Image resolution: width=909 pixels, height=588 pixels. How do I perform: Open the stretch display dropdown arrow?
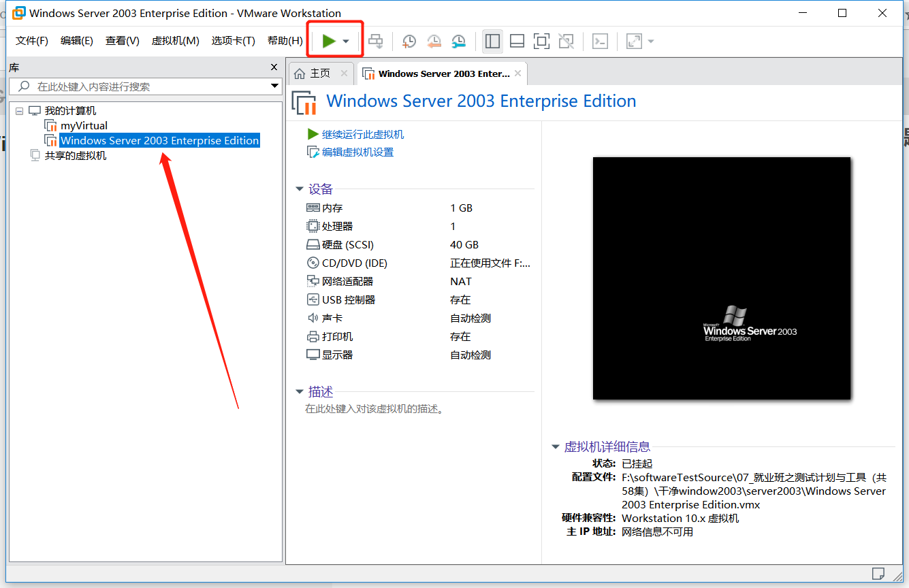coord(650,42)
